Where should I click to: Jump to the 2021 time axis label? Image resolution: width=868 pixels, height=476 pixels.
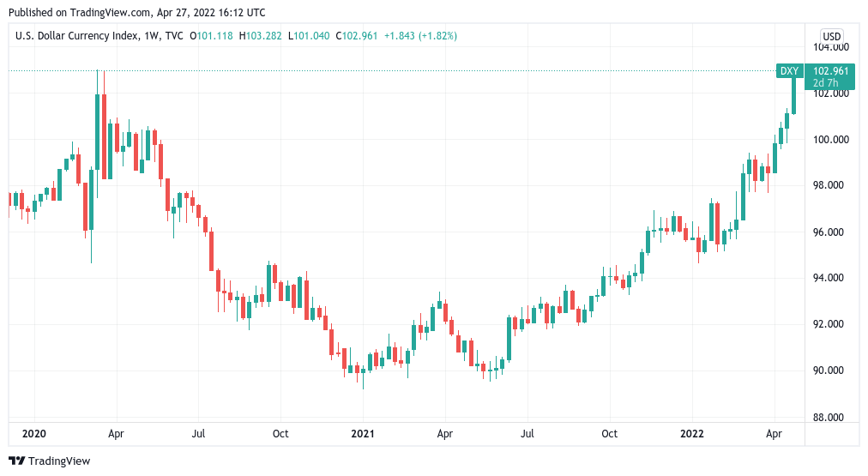(x=363, y=434)
